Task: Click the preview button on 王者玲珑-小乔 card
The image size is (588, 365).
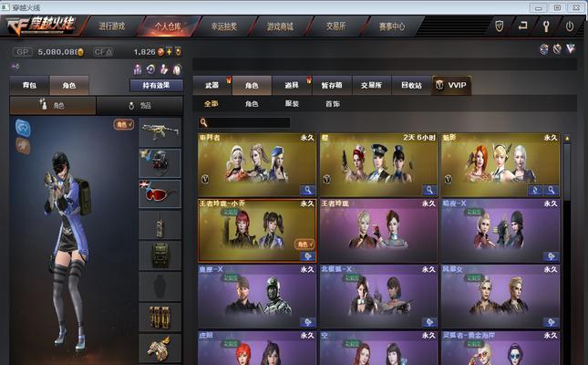Action: point(307,256)
